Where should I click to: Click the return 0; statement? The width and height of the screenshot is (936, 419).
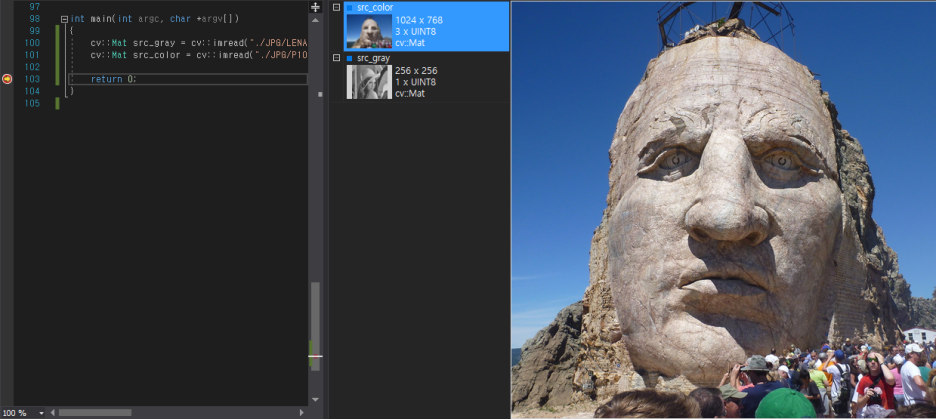tap(113, 79)
